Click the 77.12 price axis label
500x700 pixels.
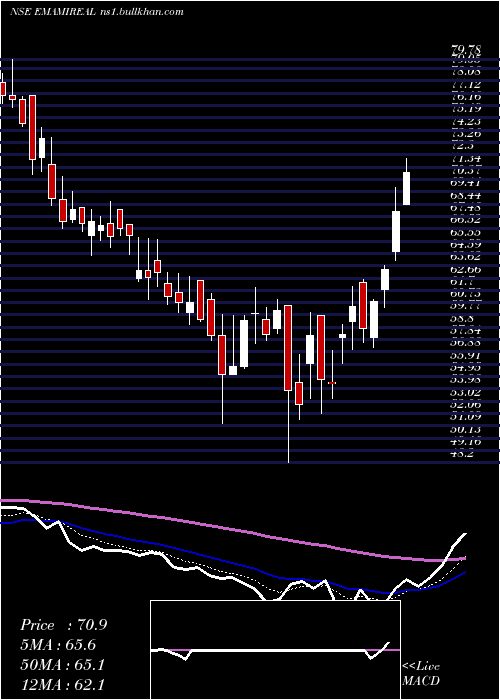pos(467,85)
